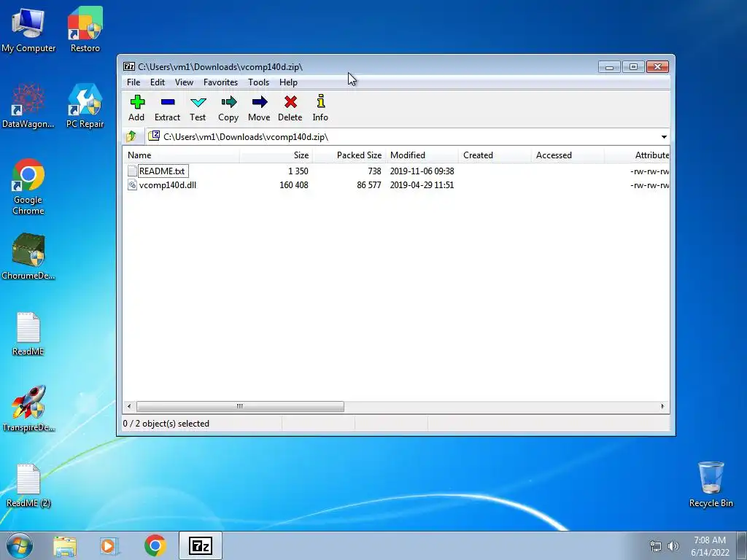Viewport: 747px width, 560px height.
Task: Select ChorumeDe desktop icon
Action: click(28, 256)
